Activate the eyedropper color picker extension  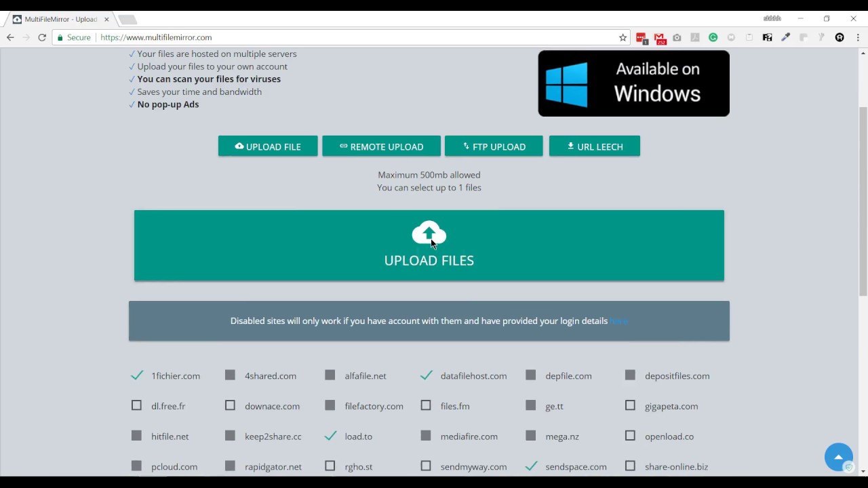pyautogui.click(x=786, y=37)
